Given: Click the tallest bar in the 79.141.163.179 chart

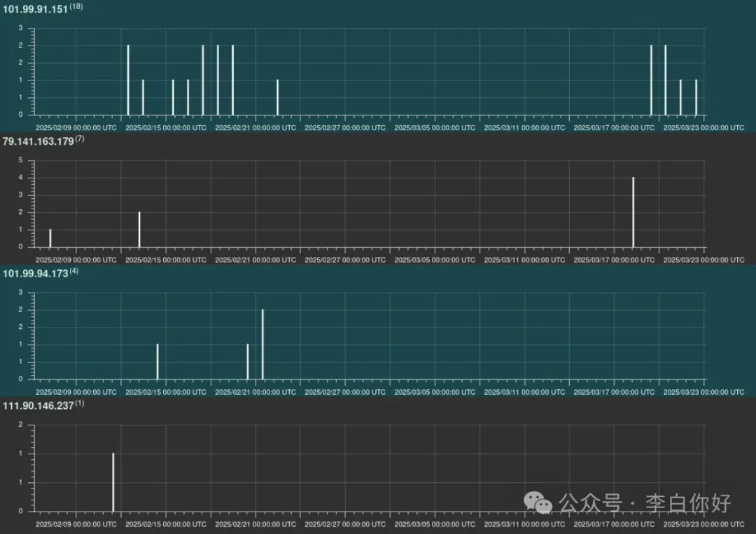Looking at the screenshot, I should (633, 212).
